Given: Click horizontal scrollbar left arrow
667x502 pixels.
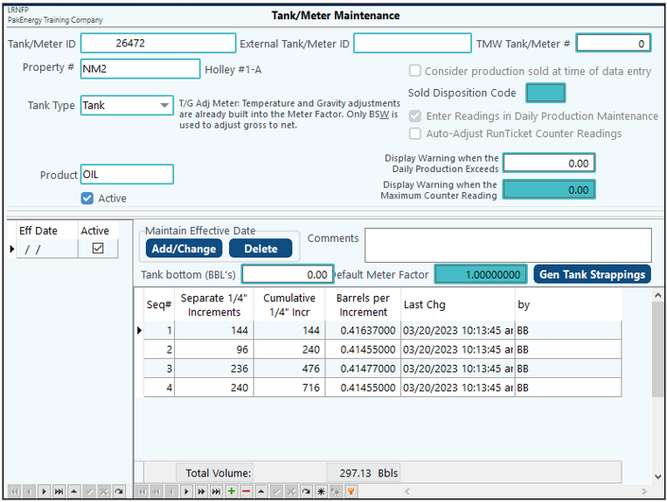Looking at the screenshot, I should click(407, 491).
